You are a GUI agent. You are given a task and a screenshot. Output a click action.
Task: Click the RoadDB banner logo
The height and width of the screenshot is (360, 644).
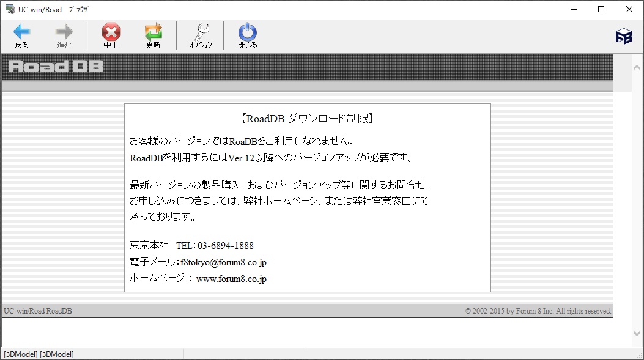(56, 66)
